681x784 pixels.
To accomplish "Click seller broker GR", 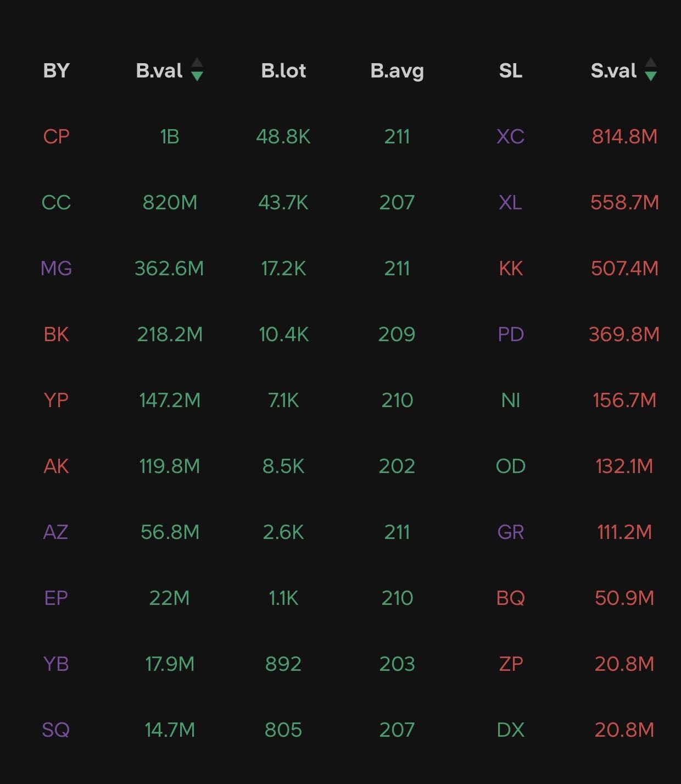I will point(510,532).
